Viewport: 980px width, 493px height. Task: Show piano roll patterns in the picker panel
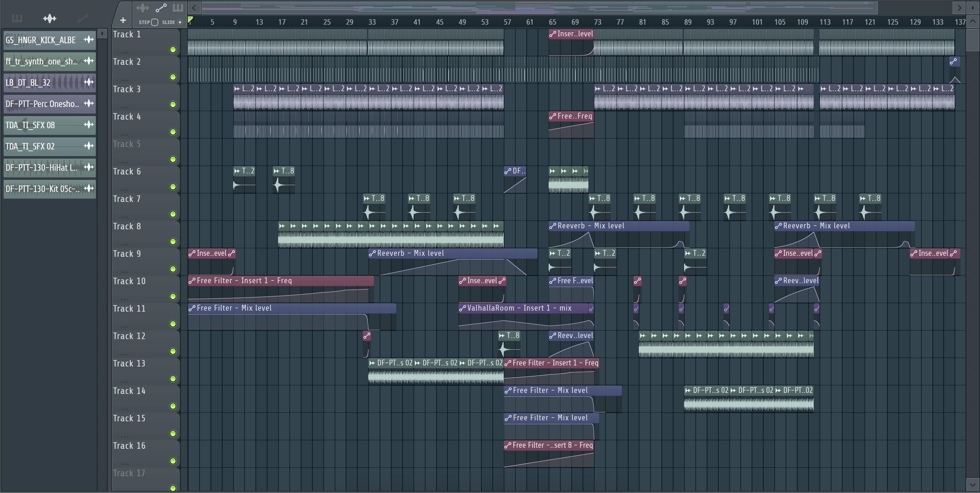tap(17, 18)
